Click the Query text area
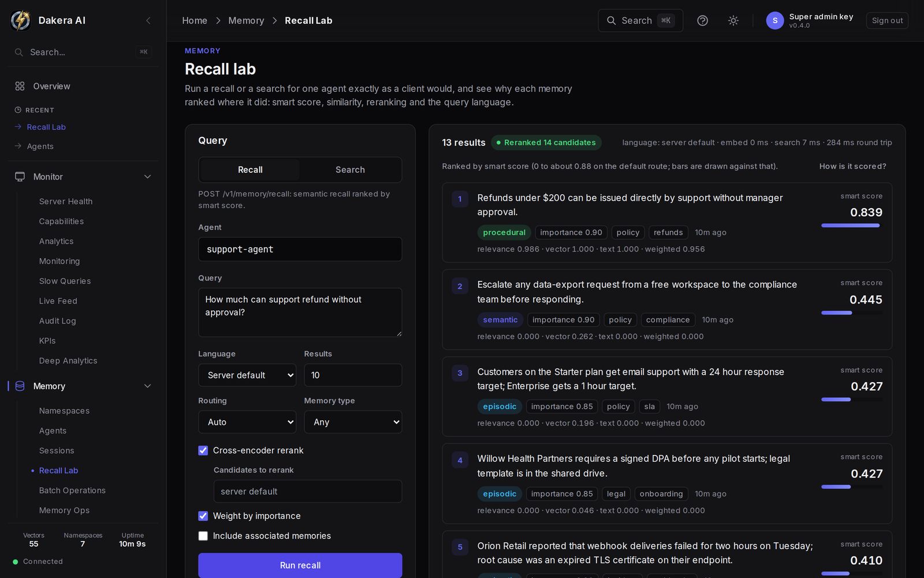This screenshot has width=924, height=578. pos(300,312)
